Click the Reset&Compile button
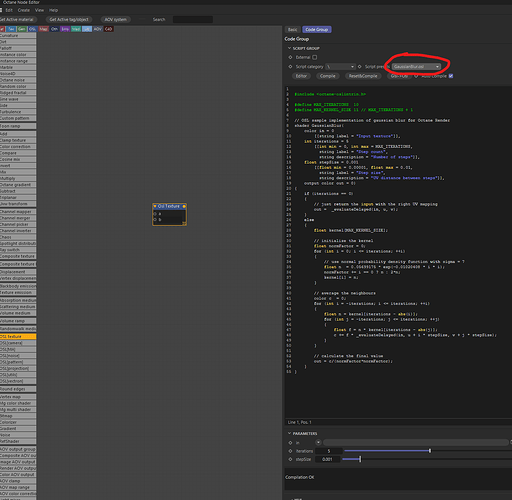Screen dimensions: 512x500 (x=363, y=76)
